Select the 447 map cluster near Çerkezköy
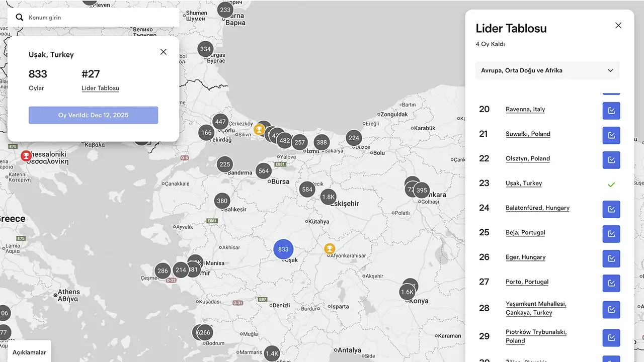This screenshot has height=362, width=644. pos(220,122)
